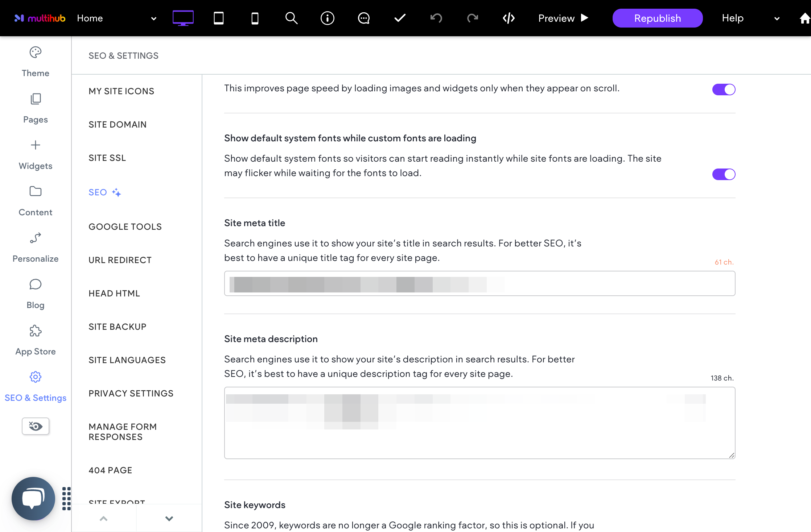Open the comments chat bubble icon
This screenshot has height=532, width=811.
pos(364,18)
